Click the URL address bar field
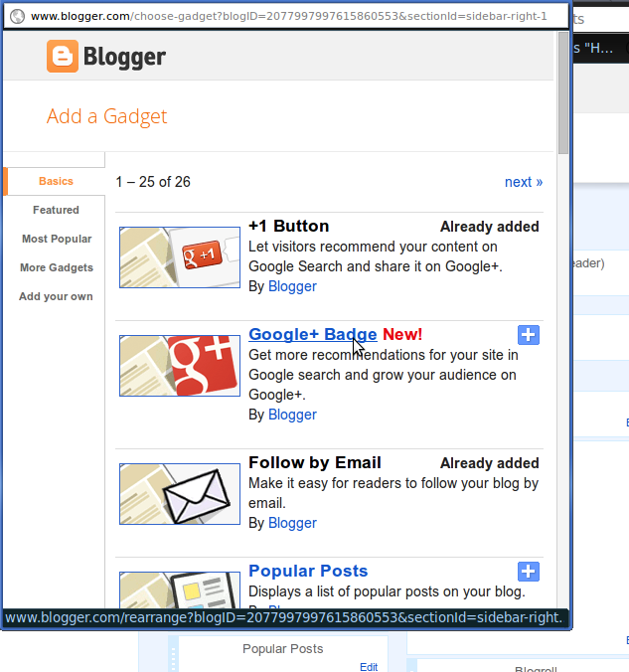The width and height of the screenshot is (629, 672). tap(286, 16)
